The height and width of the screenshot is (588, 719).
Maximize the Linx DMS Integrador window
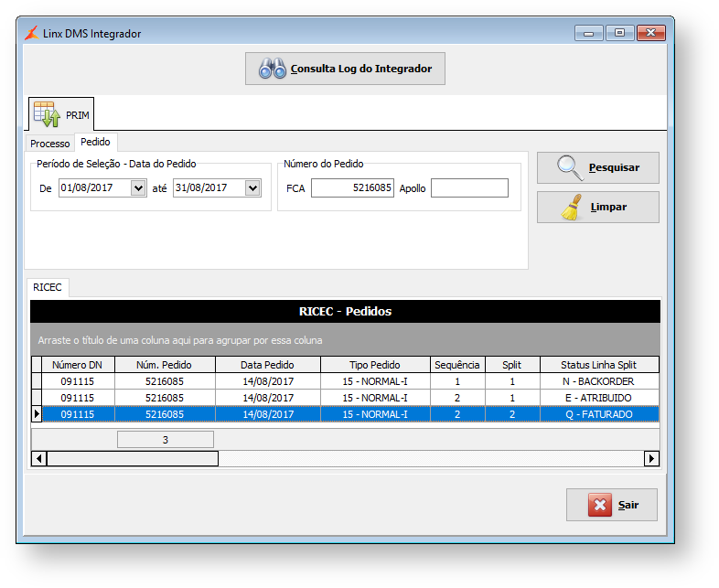[x=620, y=33]
